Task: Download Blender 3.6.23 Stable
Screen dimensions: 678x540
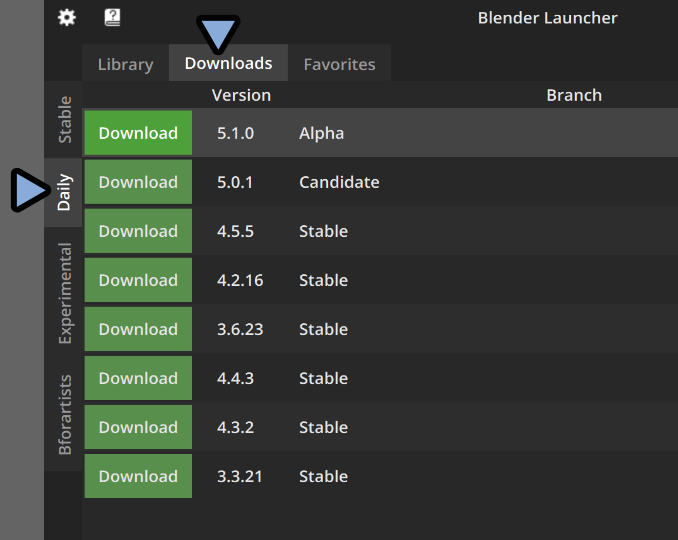Action: 138,329
